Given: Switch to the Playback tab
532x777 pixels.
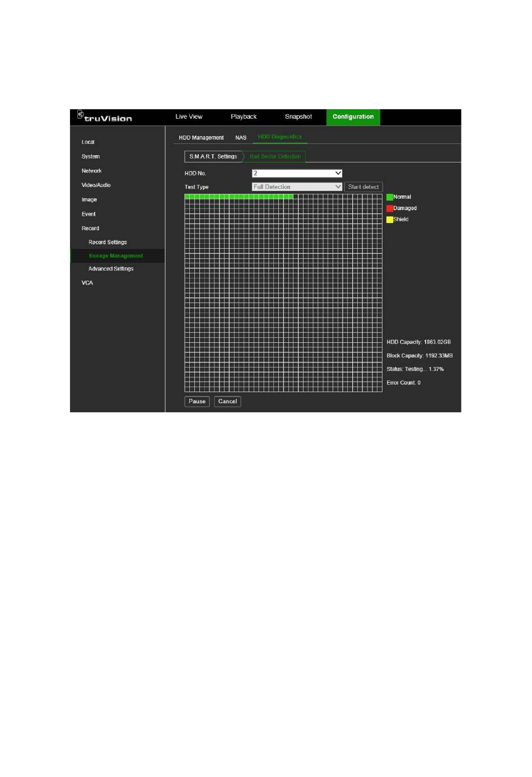Looking at the screenshot, I should click(x=244, y=117).
